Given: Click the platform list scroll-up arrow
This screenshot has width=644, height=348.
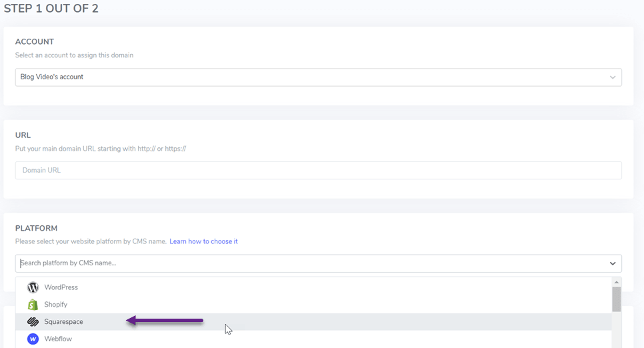Looking at the screenshot, I should coord(616,282).
